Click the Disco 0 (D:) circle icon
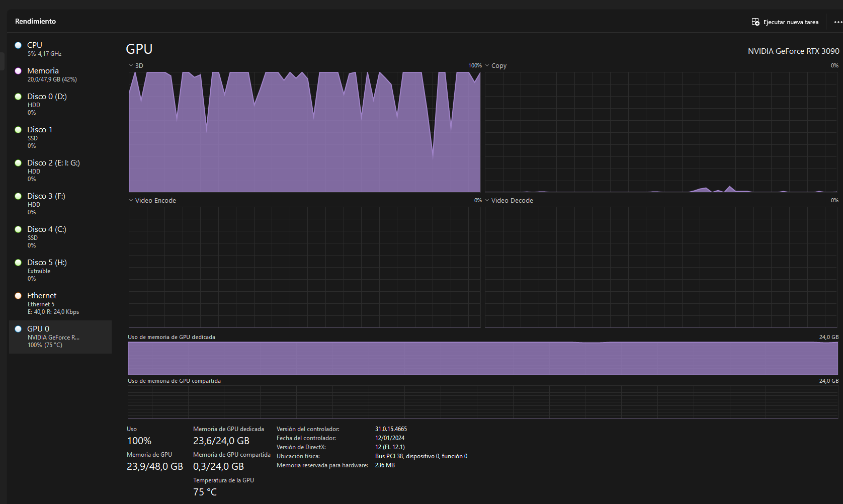 (x=18, y=97)
